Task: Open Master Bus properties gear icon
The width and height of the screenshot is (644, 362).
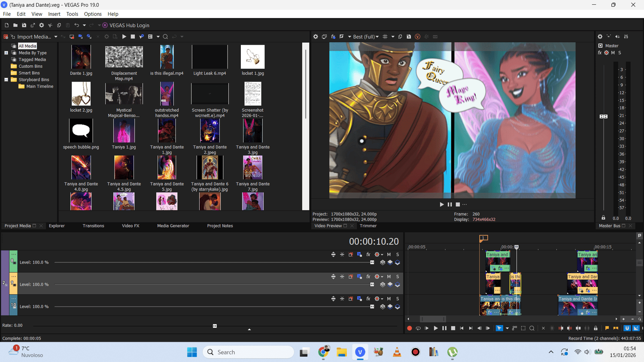Action: (600, 37)
